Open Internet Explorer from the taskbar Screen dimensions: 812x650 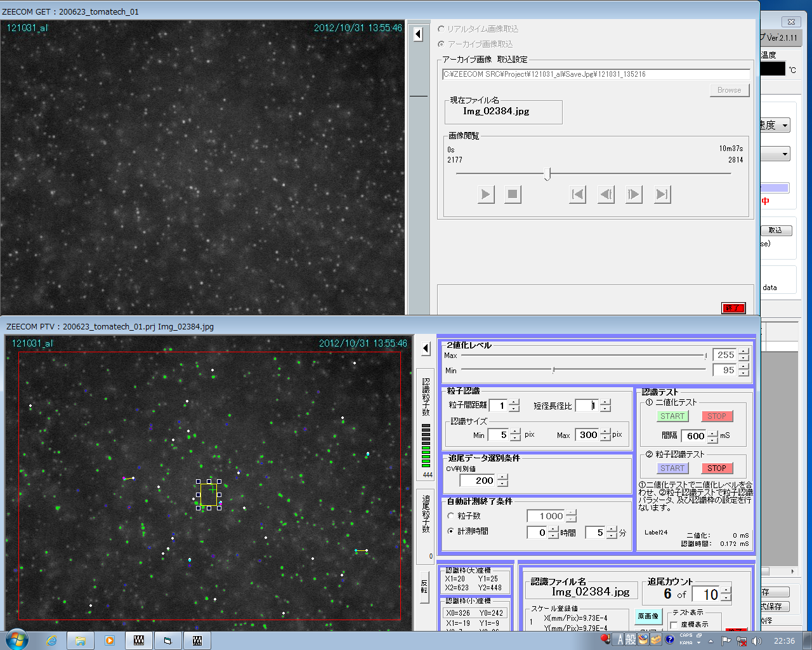tap(51, 640)
